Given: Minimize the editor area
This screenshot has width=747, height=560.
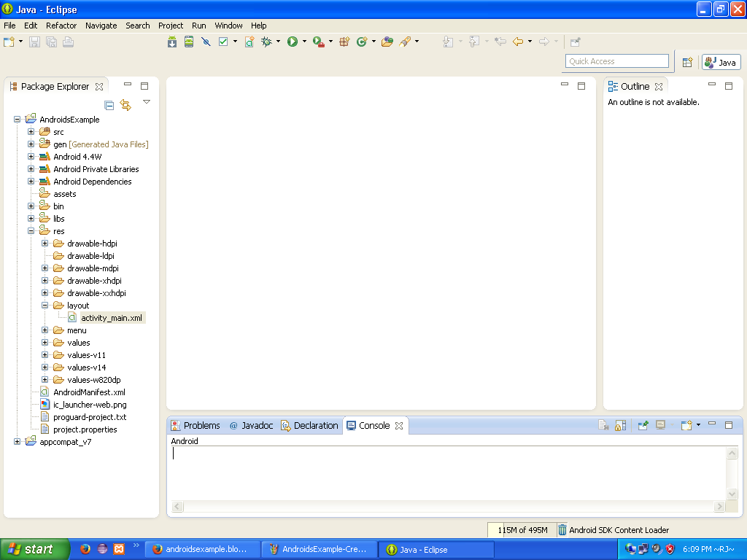Looking at the screenshot, I should coord(565,85).
